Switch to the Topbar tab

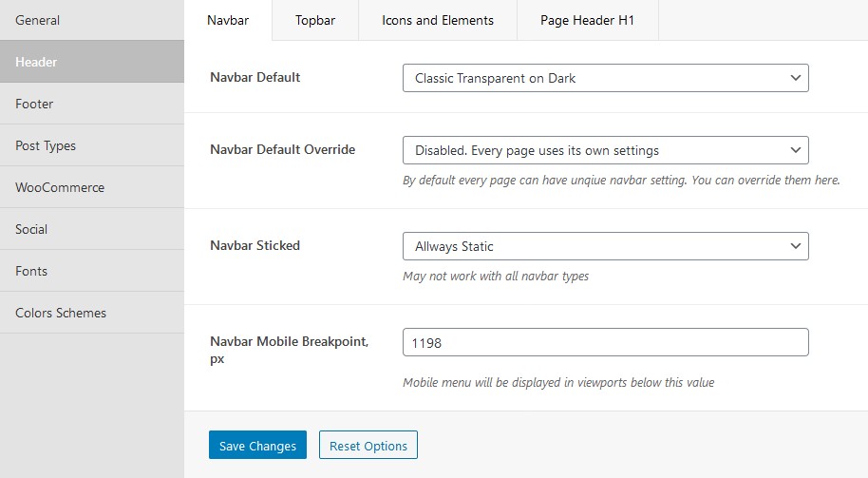click(x=315, y=21)
